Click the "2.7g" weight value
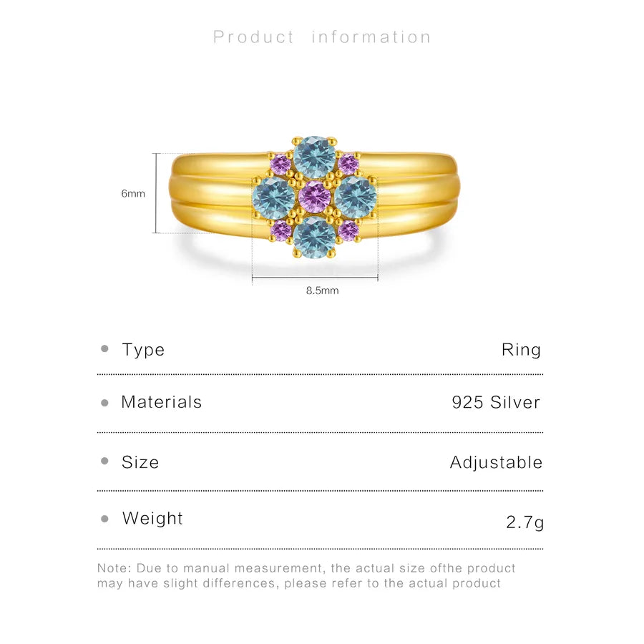Image resolution: width=644 pixels, height=644 pixels. (x=525, y=522)
